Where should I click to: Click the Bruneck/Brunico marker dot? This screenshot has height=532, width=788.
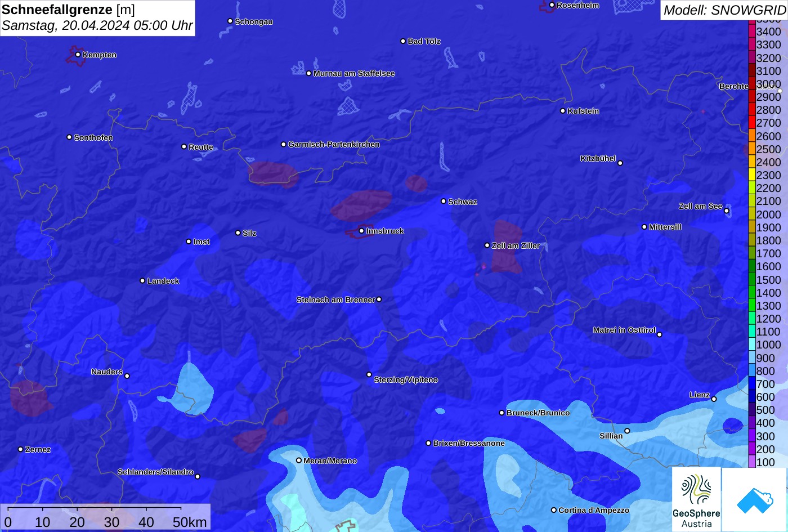tap(502, 413)
